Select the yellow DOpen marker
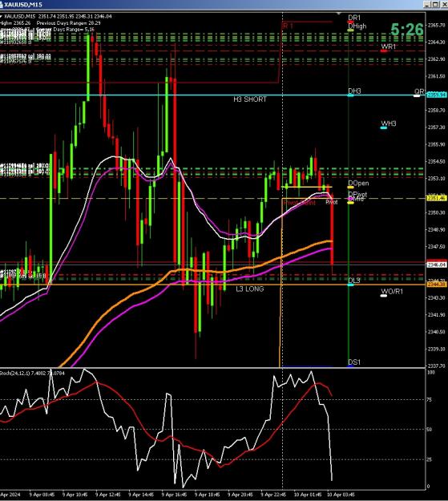The width and height of the screenshot is (448, 501). [350, 188]
